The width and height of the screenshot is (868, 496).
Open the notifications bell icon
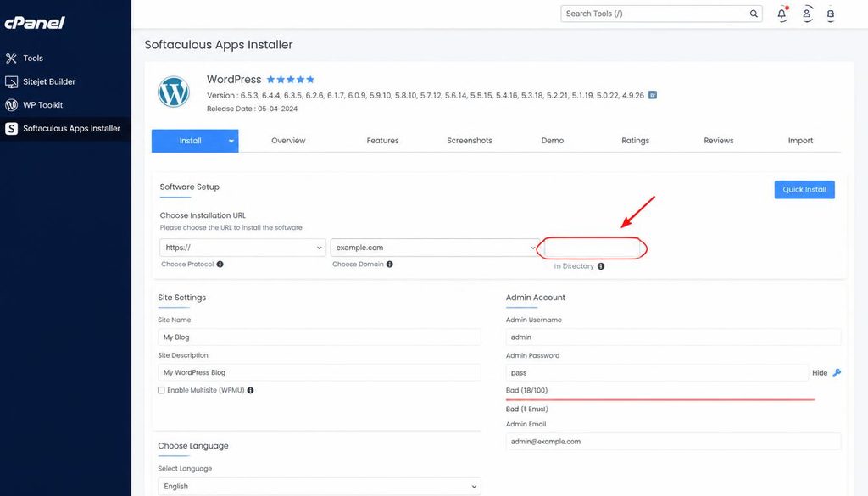pos(782,14)
